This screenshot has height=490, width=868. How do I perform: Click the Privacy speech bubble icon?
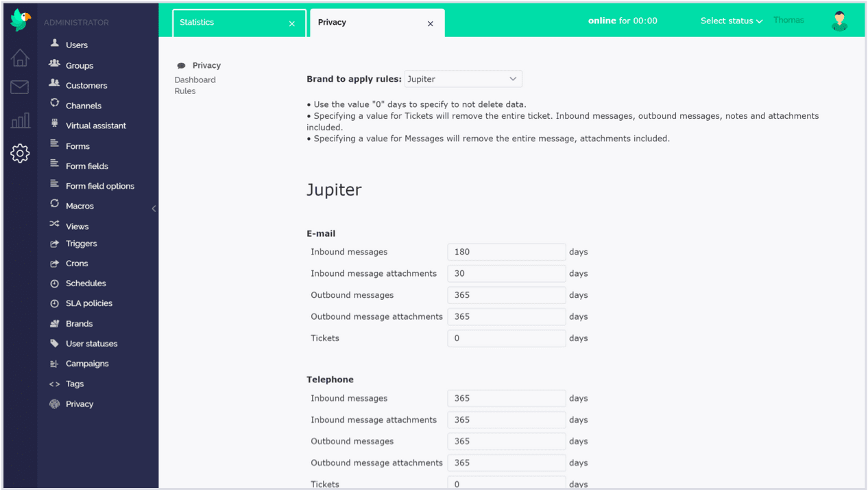(182, 65)
